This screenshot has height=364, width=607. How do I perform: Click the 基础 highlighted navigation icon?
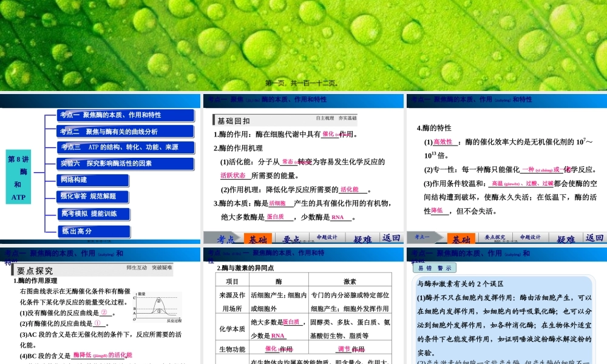[259, 238]
